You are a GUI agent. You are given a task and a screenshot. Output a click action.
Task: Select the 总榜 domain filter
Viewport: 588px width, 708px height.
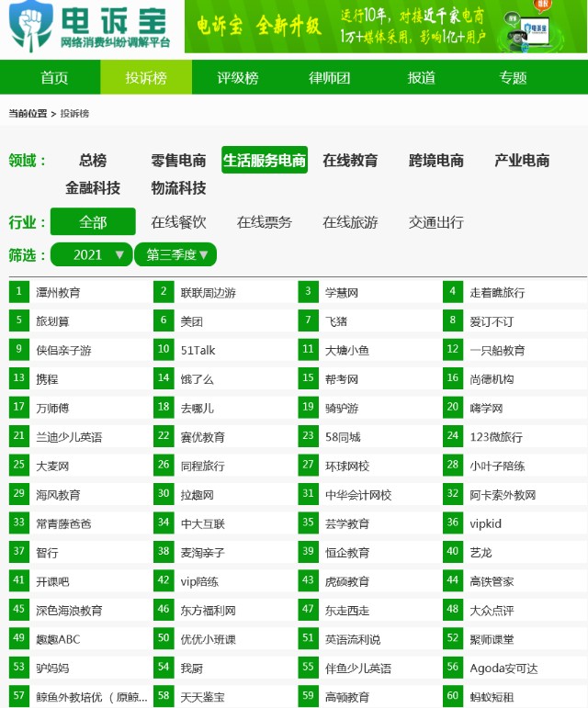[93, 161]
